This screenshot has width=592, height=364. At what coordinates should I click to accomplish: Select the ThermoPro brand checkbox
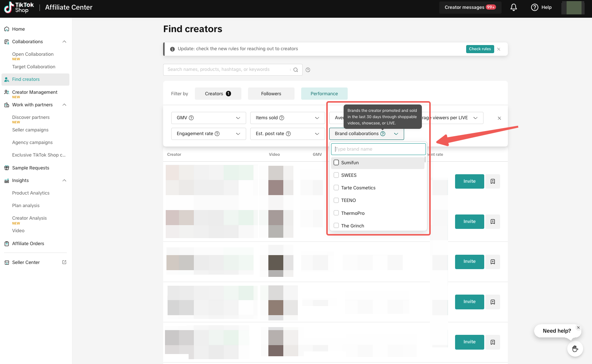click(x=336, y=213)
